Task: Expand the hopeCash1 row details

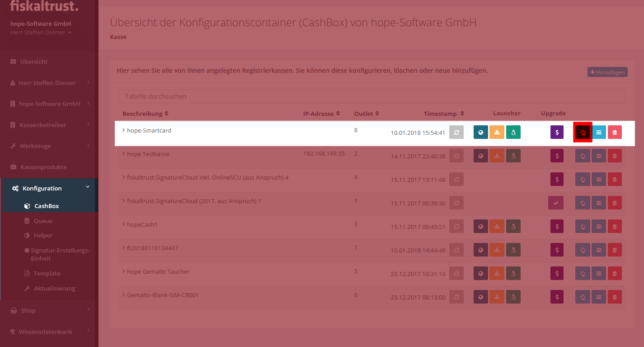Action: coord(124,224)
